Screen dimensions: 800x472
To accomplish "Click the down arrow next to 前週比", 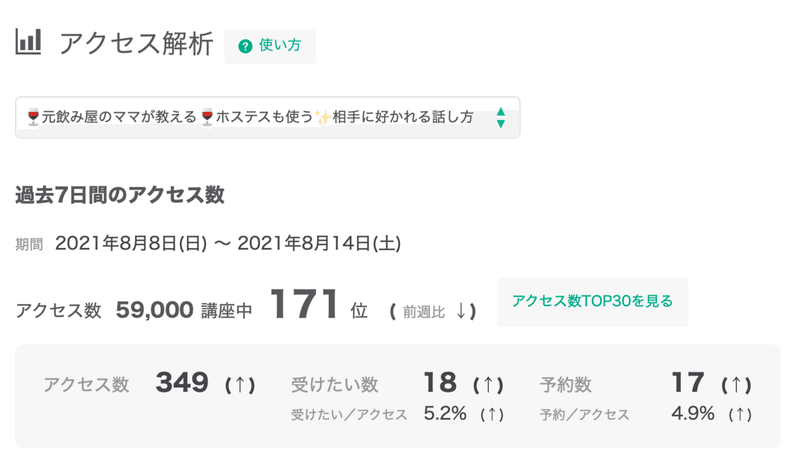I will 461,311.
